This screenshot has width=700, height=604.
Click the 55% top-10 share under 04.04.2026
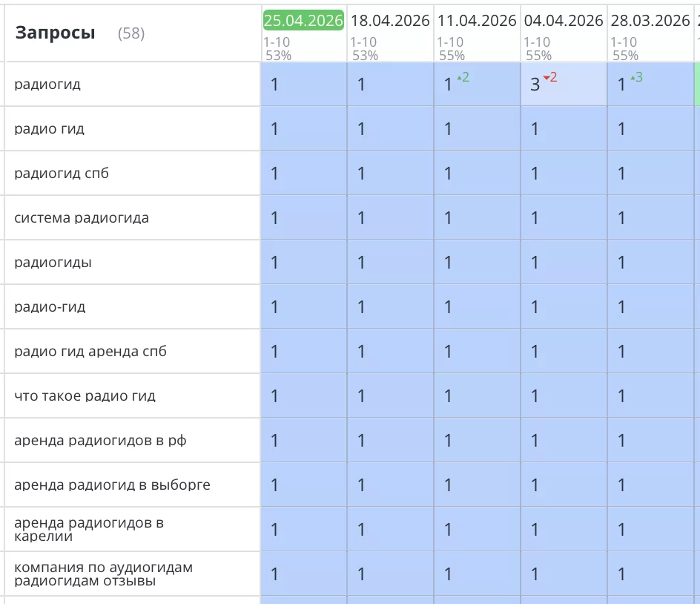(x=538, y=56)
